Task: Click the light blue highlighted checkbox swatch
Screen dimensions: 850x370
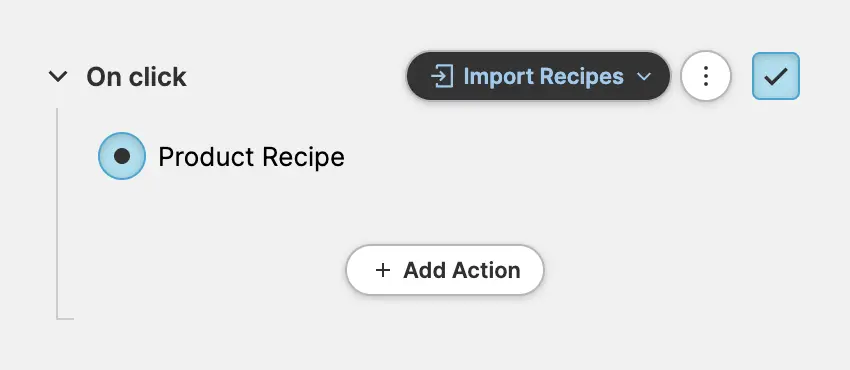Action: pyautogui.click(x=776, y=76)
